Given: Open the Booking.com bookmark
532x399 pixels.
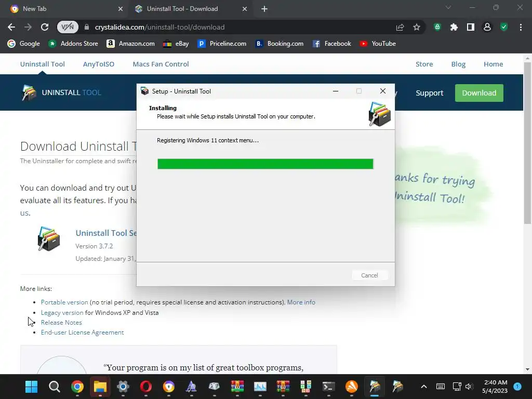Looking at the screenshot, I should pyautogui.click(x=279, y=44).
